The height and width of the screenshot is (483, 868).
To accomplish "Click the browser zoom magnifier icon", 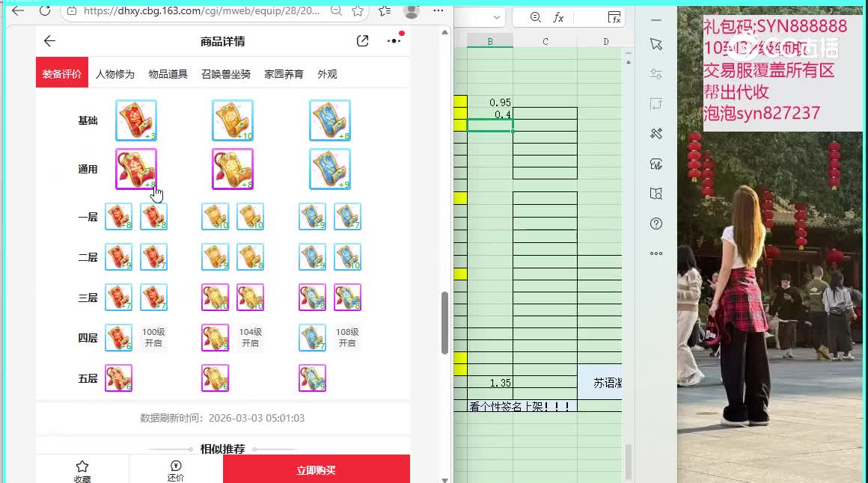I will point(335,10).
